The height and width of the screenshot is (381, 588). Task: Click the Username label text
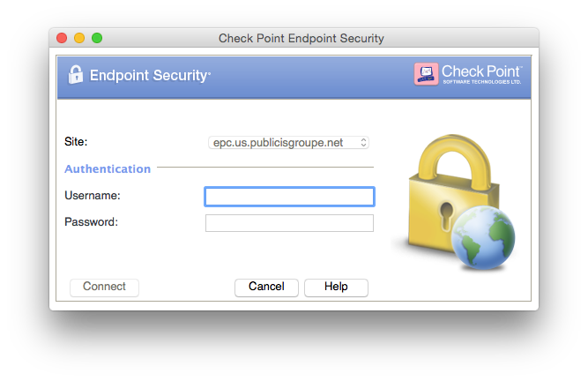(x=93, y=195)
